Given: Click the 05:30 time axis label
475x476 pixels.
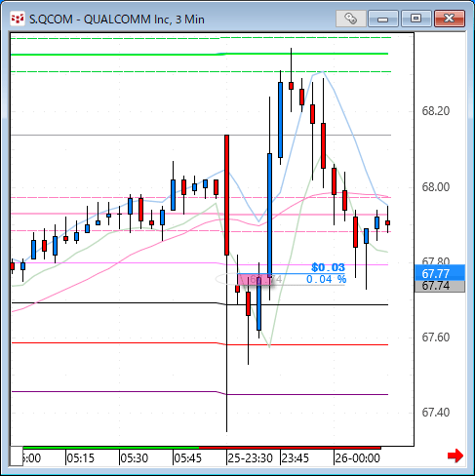Looking at the screenshot, I should point(134,458).
